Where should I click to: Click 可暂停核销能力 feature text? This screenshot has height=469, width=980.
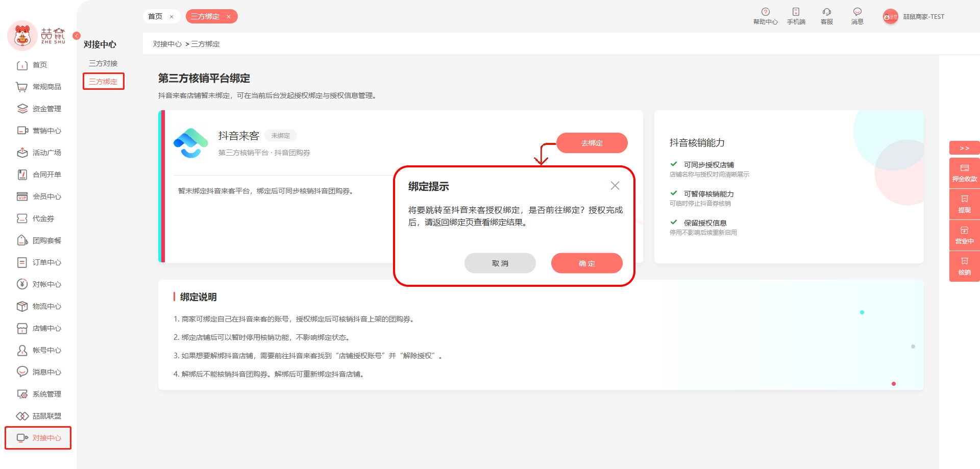709,194
